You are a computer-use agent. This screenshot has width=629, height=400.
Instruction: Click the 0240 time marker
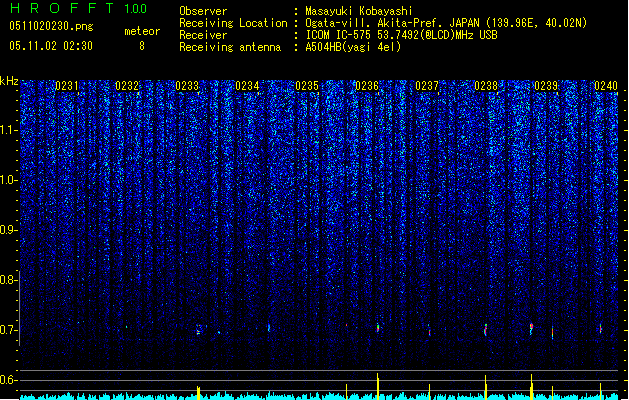pyautogui.click(x=606, y=86)
